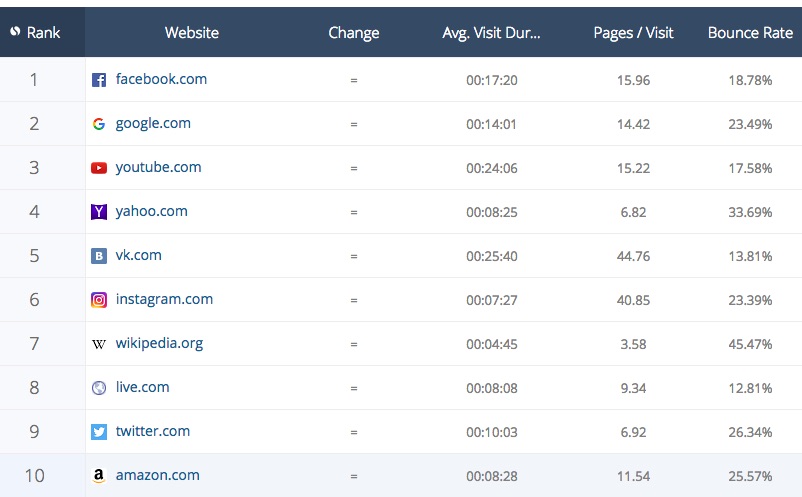Open the google.com link
This screenshot has height=497, width=802.
coord(153,124)
